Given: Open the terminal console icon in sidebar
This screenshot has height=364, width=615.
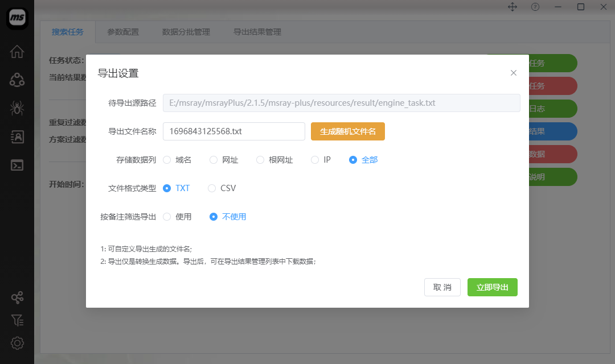Looking at the screenshot, I should pos(17,166).
